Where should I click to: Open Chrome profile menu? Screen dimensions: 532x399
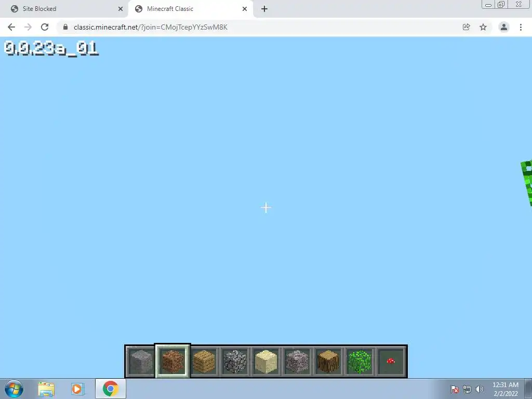pos(504,27)
